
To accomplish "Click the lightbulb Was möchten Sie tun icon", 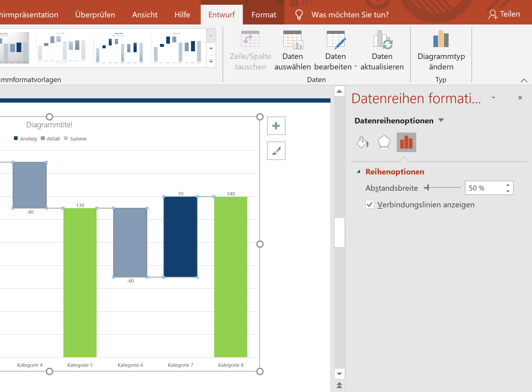I will [x=299, y=14].
